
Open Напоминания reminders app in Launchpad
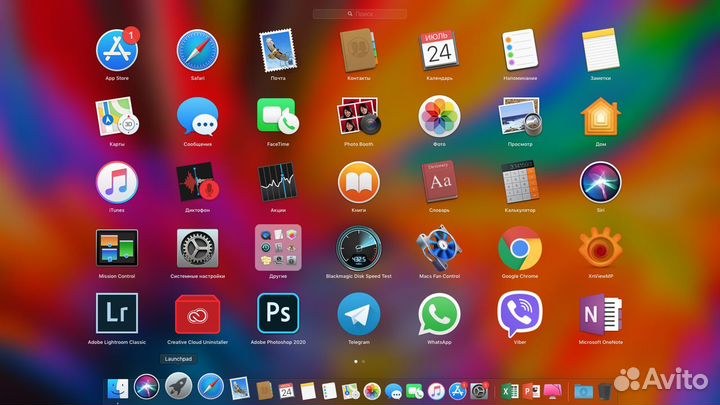coord(520,51)
